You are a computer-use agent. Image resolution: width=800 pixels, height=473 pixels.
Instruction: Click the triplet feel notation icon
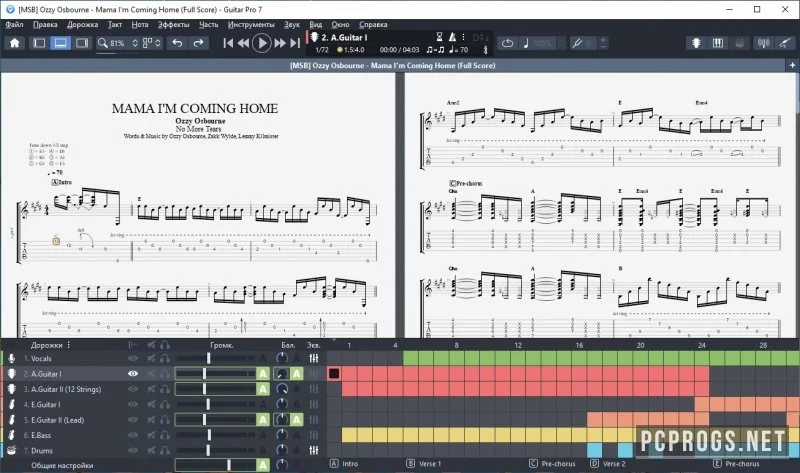435,49
